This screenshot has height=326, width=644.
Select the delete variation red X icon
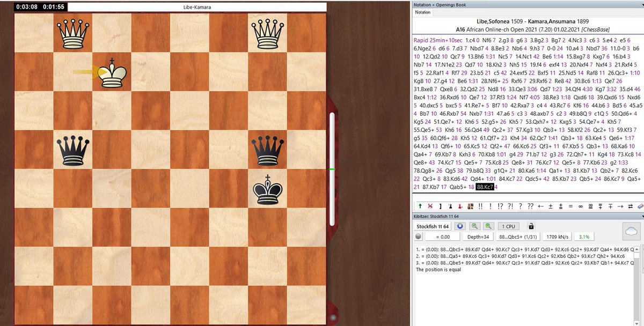click(x=429, y=206)
